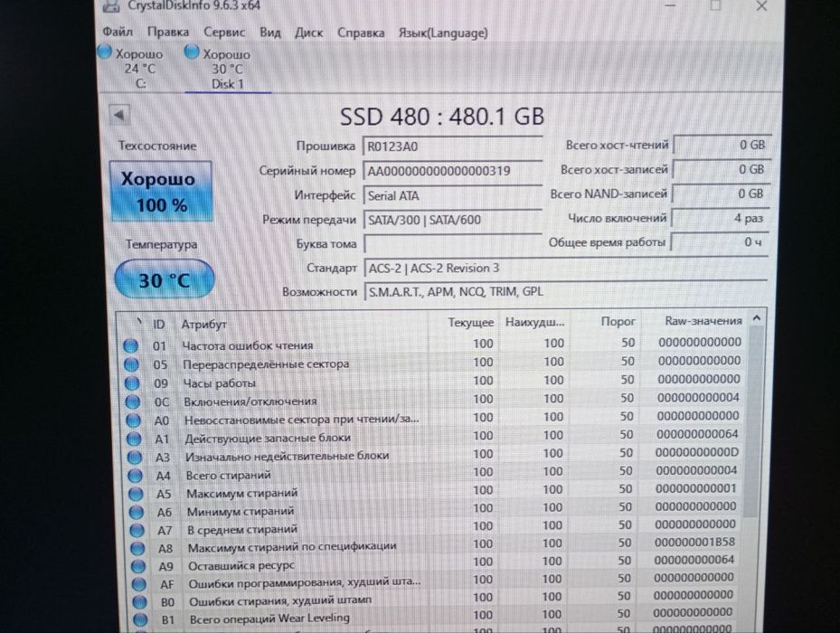Click the status icon for attribute A1

tap(134, 439)
